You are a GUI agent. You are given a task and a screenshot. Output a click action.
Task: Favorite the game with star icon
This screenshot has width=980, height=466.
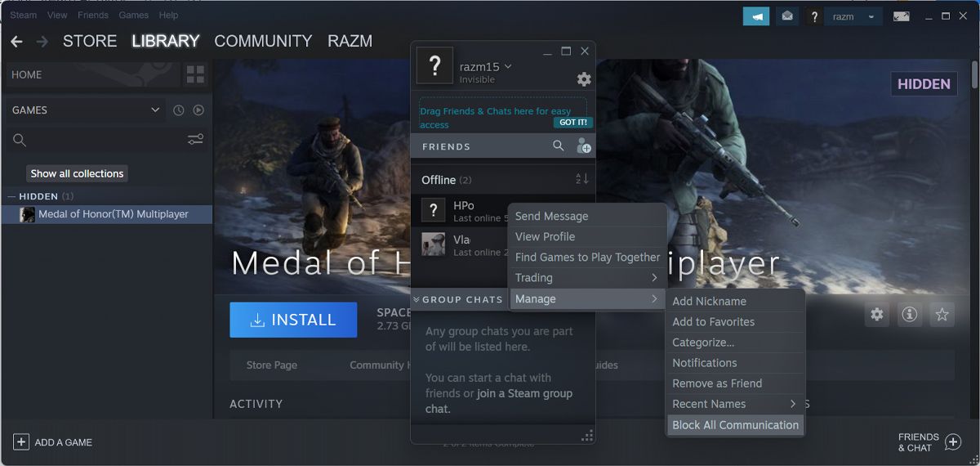(x=942, y=314)
